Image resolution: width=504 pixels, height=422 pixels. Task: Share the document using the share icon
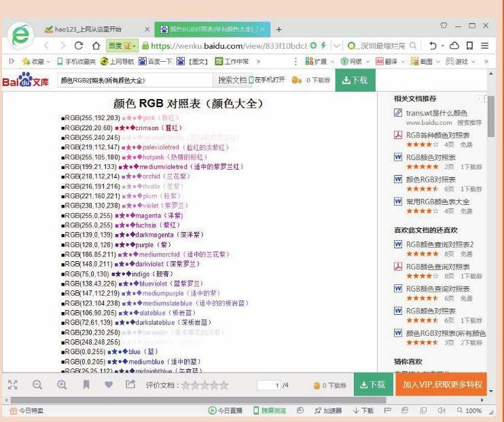pyautogui.click(x=130, y=384)
